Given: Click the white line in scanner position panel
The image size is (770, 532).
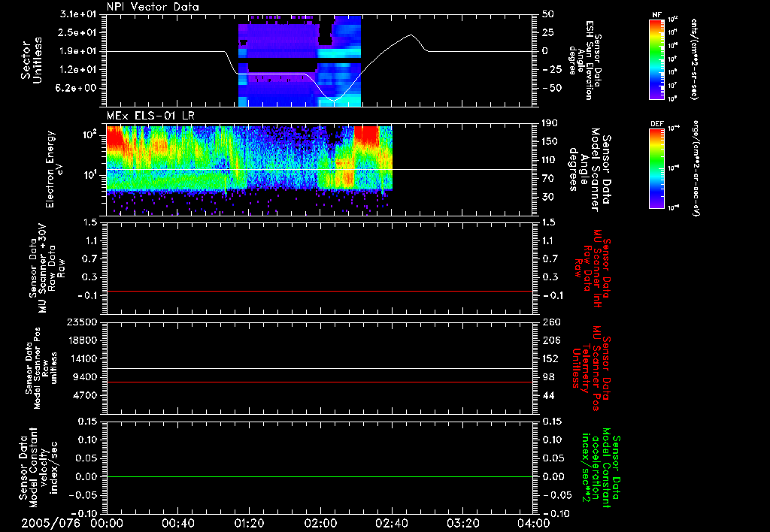Looking at the screenshot, I should coord(320,369).
